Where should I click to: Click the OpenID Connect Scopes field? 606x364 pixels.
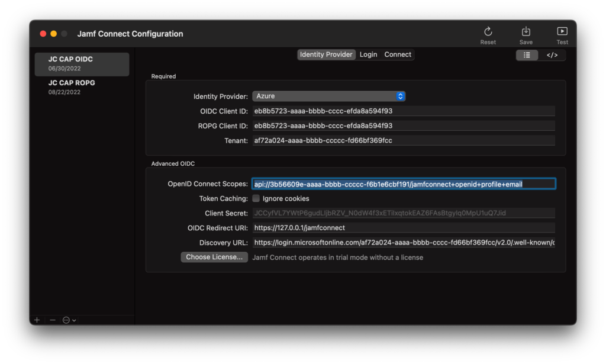coord(404,184)
